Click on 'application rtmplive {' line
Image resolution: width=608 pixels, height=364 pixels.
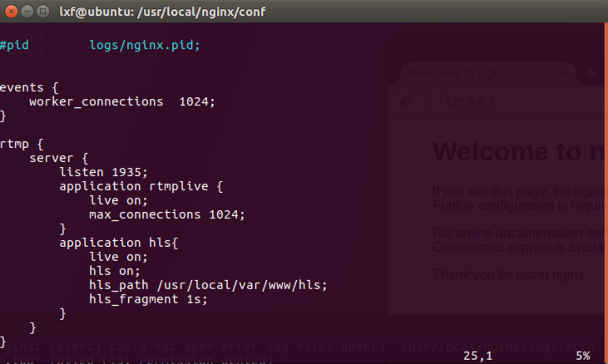(141, 187)
